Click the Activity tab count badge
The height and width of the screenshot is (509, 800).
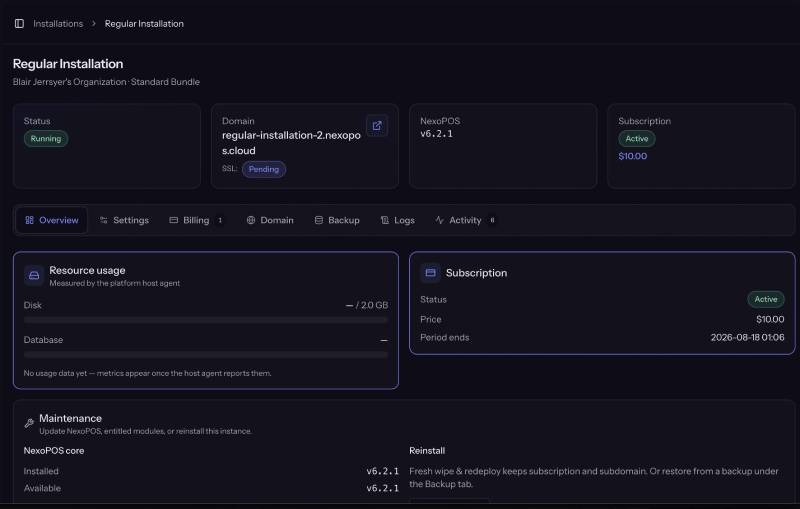click(492, 220)
